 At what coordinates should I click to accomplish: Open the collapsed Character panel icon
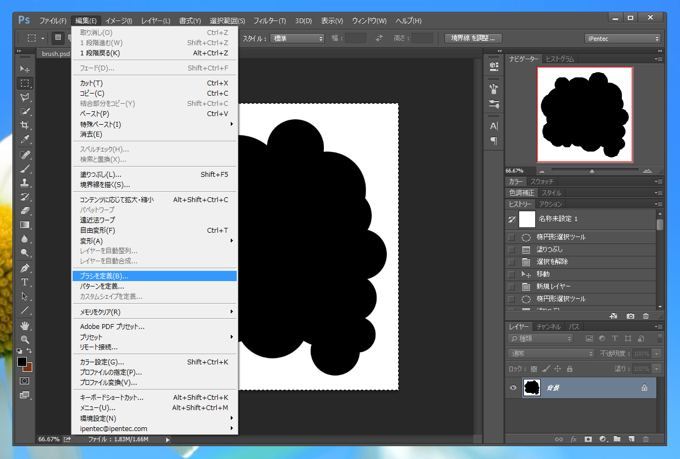[494, 126]
